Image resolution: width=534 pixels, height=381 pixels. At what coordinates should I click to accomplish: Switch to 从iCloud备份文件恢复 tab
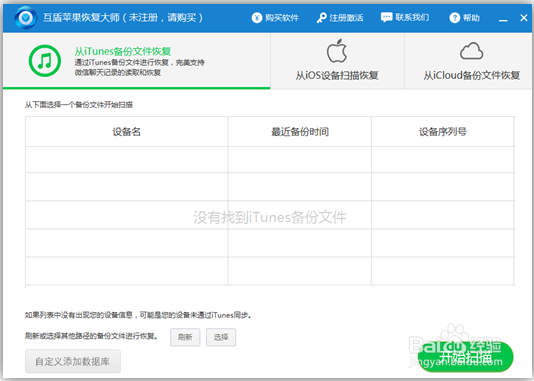[x=469, y=61]
